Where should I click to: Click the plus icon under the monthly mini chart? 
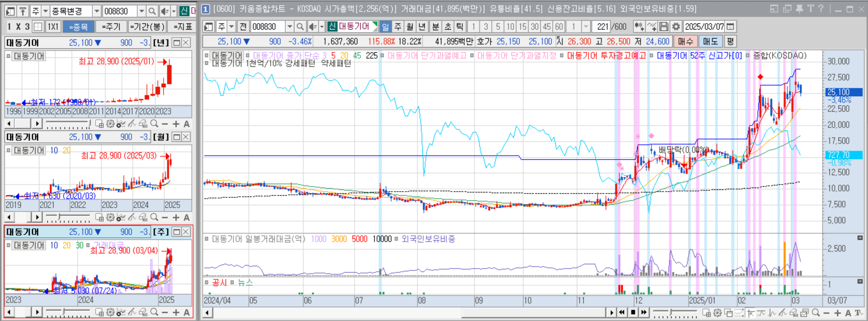pos(176,218)
